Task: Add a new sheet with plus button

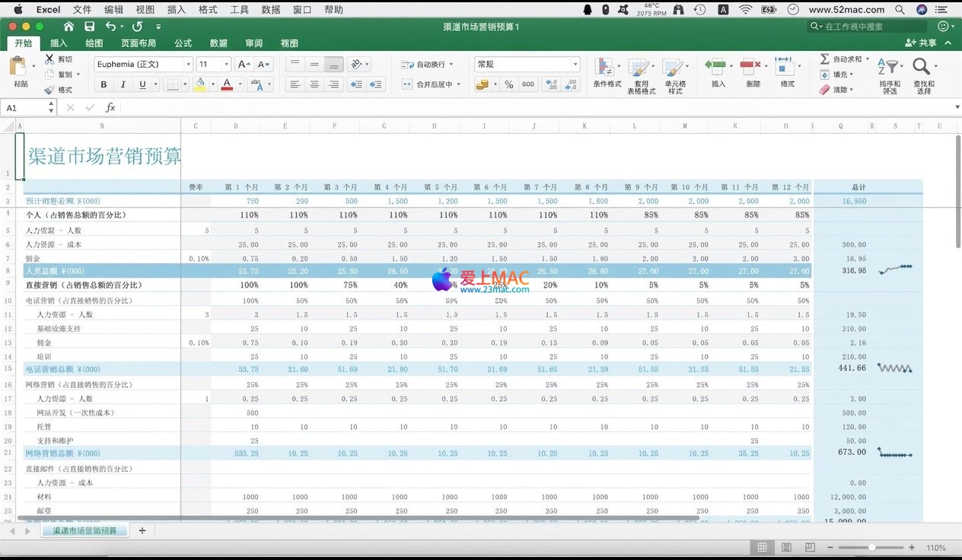Action: (142, 530)
